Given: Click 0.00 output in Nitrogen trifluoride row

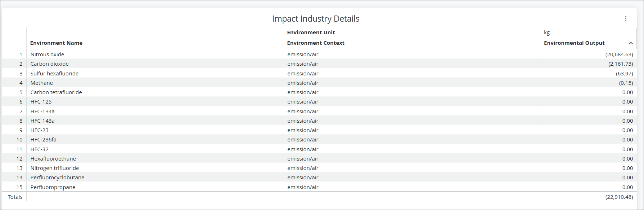Looking at the screenshot, I should pos(627,168).
